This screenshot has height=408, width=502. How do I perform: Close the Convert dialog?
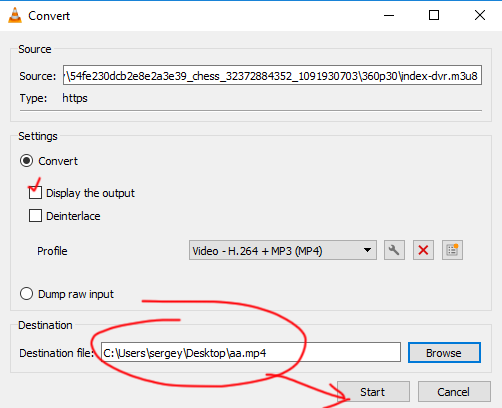click(x=480, y=15)
